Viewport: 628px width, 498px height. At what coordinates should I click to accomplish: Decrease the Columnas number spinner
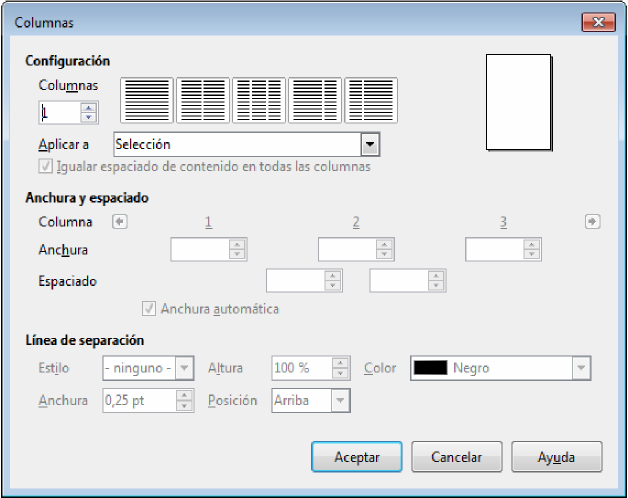[89, 117]
